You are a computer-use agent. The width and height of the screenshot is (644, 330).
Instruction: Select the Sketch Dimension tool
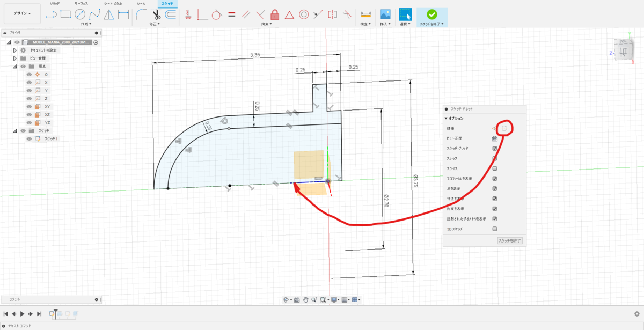(x=123, y=14)
